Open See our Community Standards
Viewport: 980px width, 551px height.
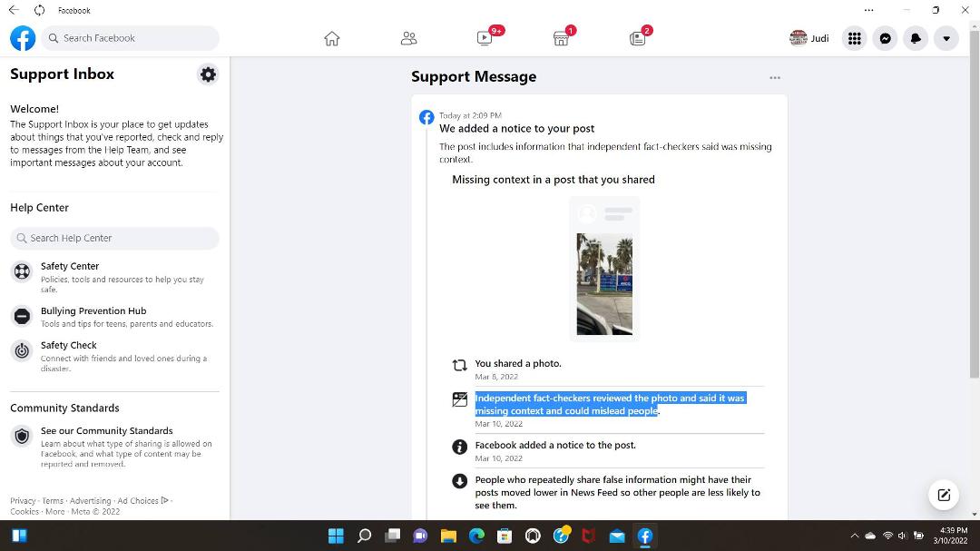pos(107,430)
